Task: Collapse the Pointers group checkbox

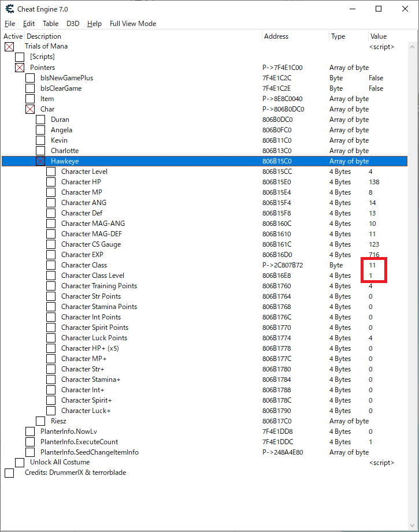Action: click(20, 68)
